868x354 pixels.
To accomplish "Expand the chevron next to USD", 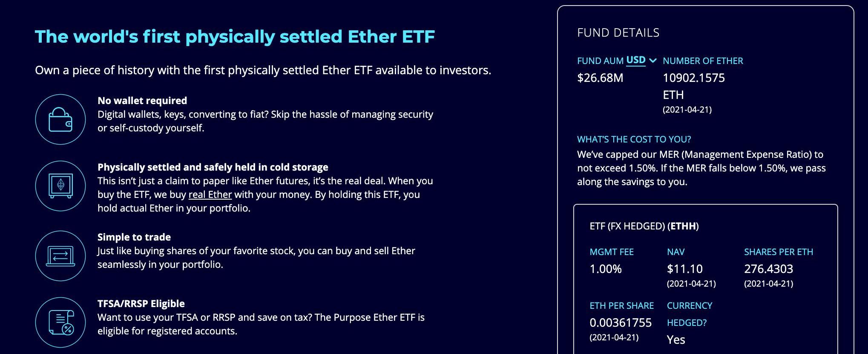I will click(x=652, y=61).
